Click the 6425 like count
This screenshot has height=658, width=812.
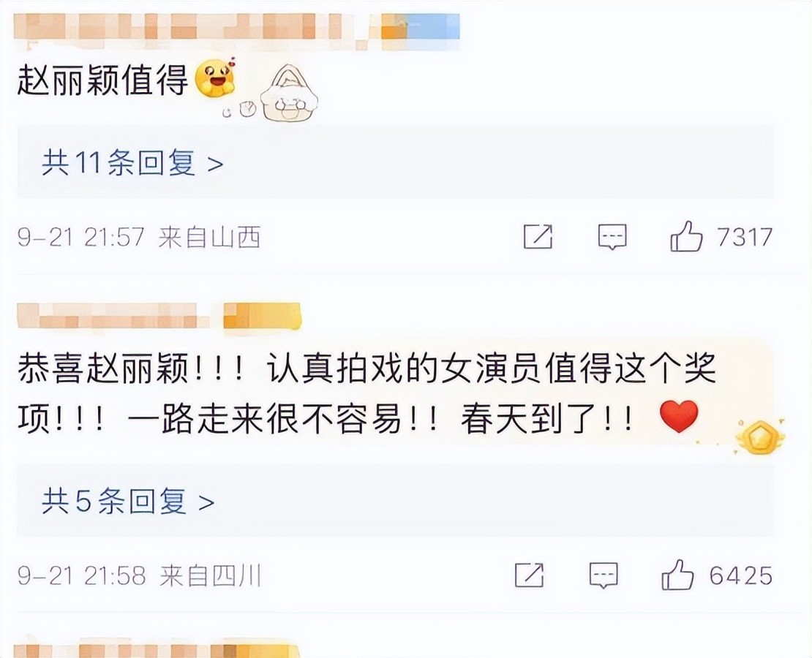(740, 575)
